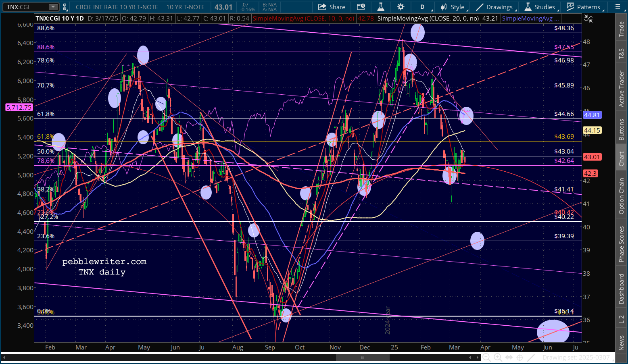Click the symbol description info icon
Viewport: 628px width, 364px height.
pyautogui.click(x=361, y=7)
